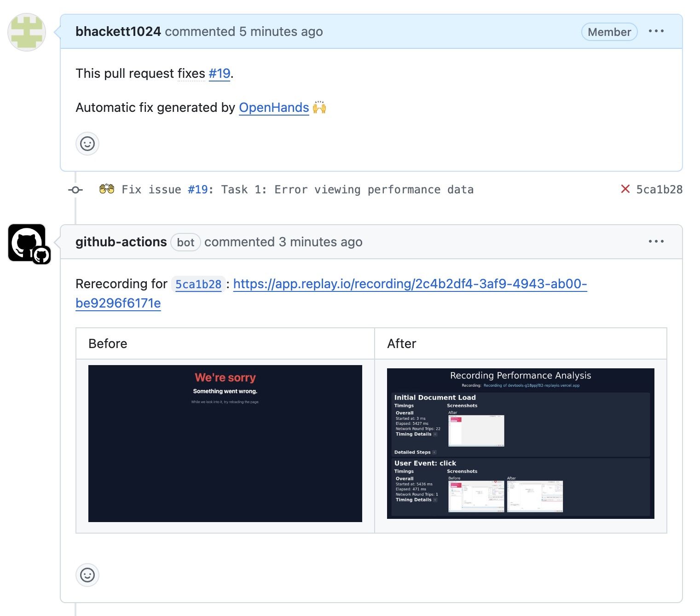Follow the OpenHands link

coord(274,107)
